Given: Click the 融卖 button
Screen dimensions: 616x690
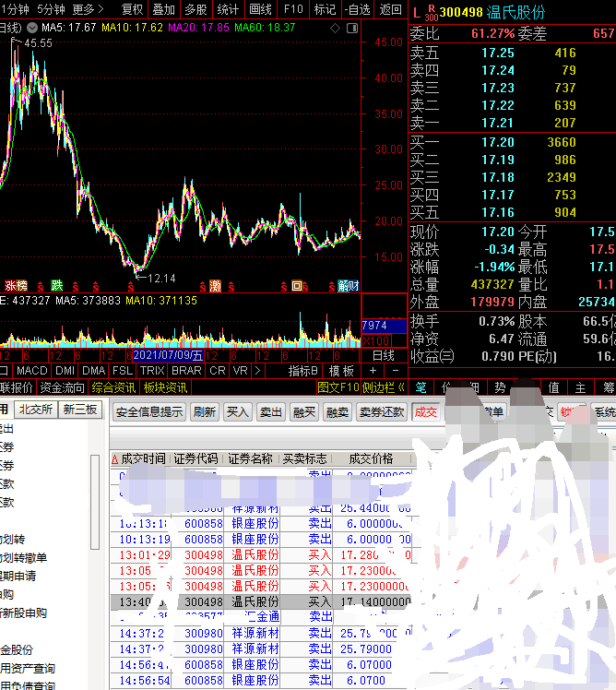Looking at the screenshot, I should tap(338, 412).
